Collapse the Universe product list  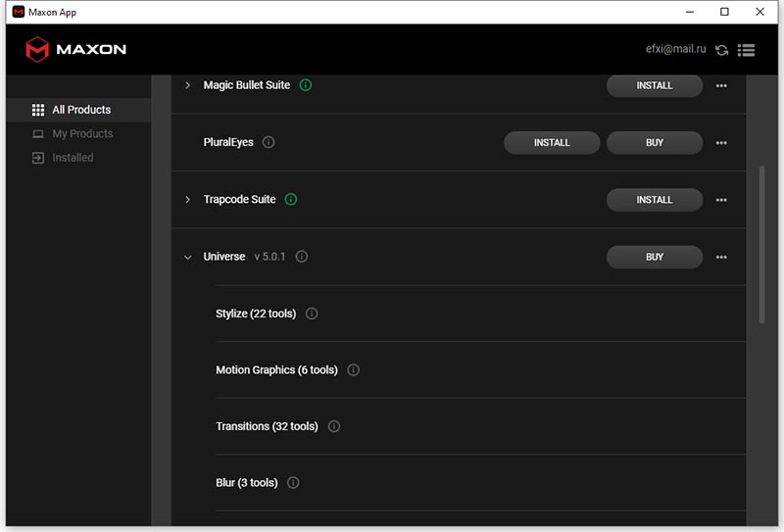pos(187,257)
